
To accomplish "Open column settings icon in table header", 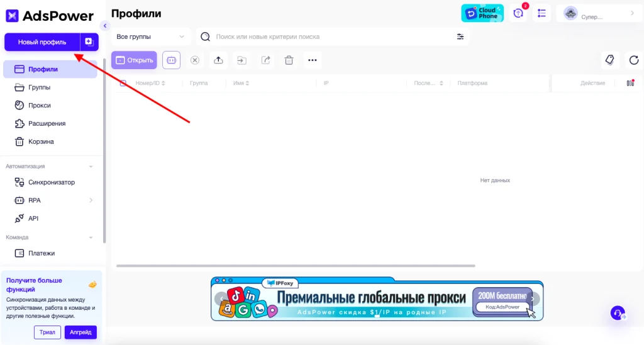I will 630,83.
